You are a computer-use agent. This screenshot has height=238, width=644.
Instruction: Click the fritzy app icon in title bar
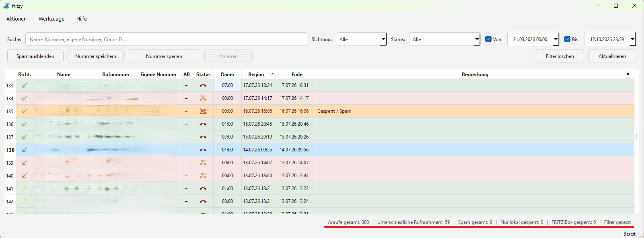(x=6, y=6)
